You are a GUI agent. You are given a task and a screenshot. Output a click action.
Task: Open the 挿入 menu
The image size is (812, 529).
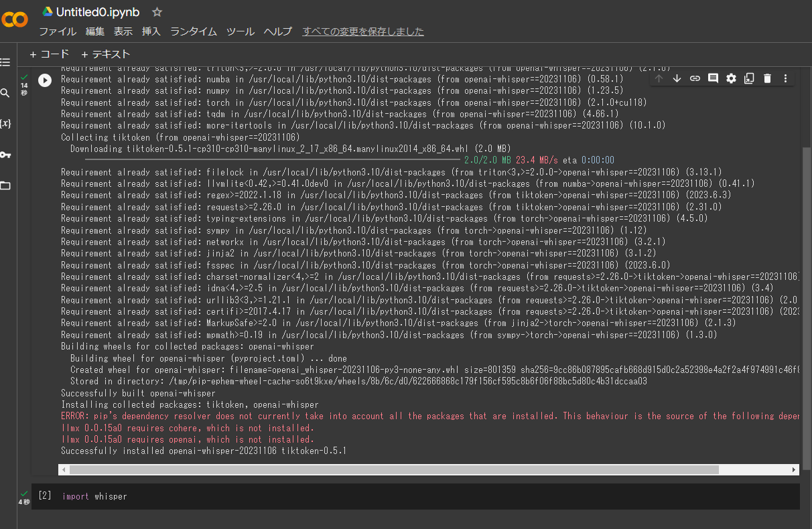point(151,31)
